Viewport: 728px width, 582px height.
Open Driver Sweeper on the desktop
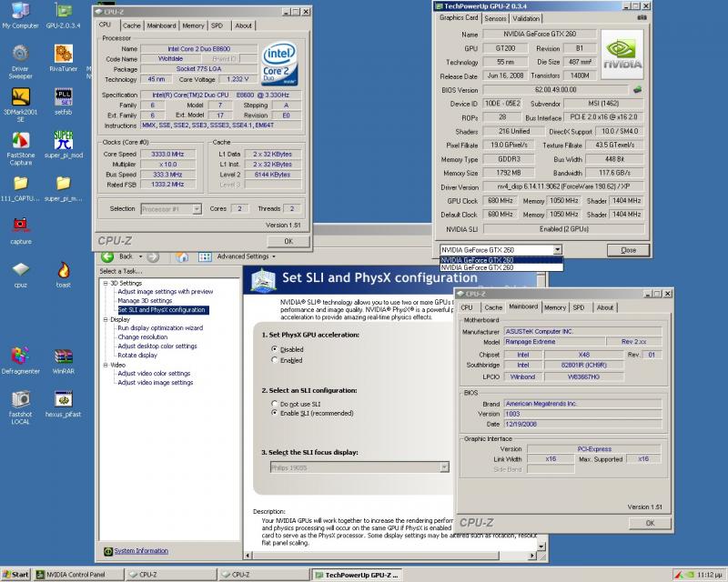[20, 62]
